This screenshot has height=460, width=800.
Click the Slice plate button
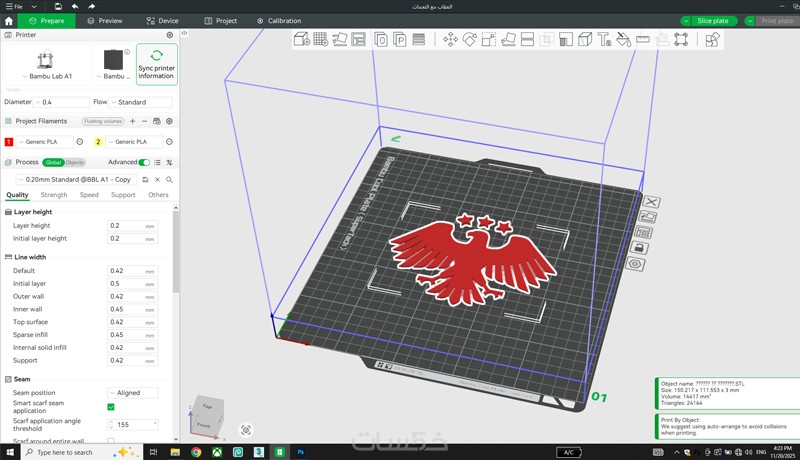pyautogui.click(x=713, y=21)
